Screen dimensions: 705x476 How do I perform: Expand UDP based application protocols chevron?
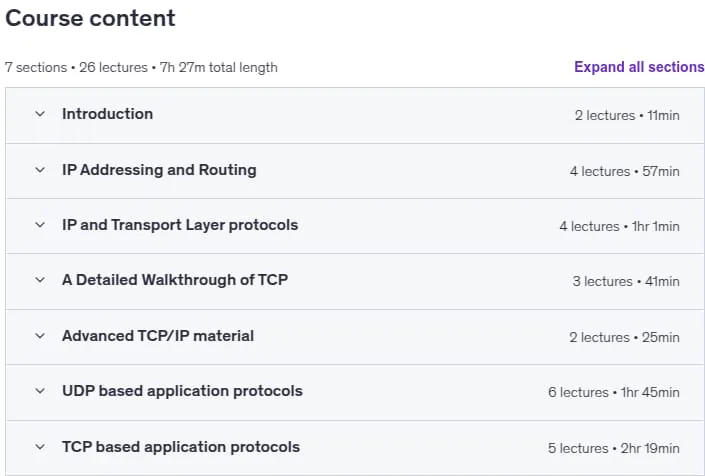(40, 391)
